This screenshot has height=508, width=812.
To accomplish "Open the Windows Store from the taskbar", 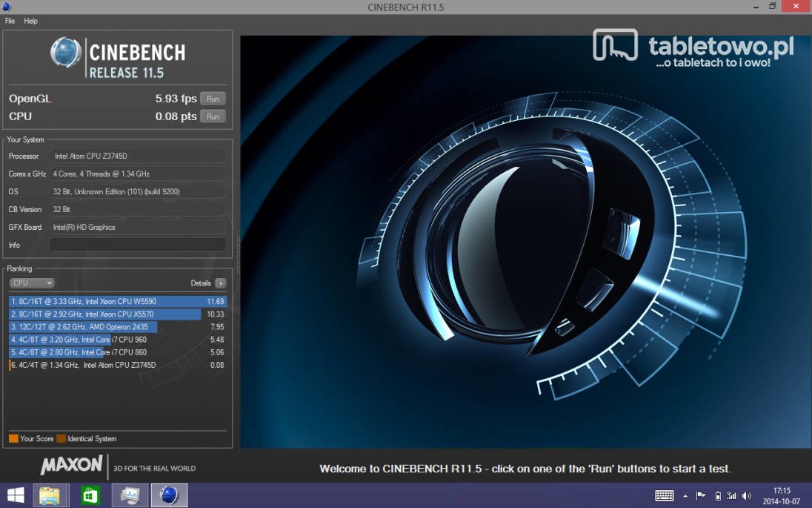I will pyautogui.click(x=90, y=495).
